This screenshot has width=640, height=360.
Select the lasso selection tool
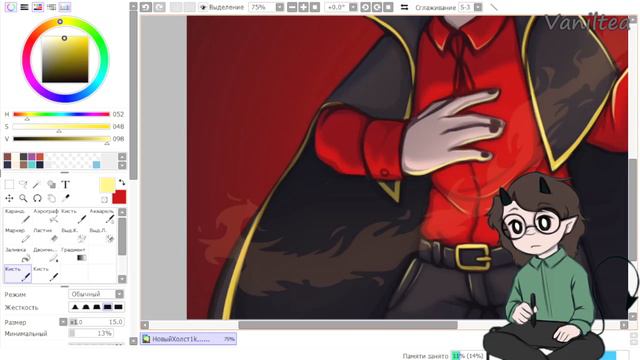click(23, 184)
